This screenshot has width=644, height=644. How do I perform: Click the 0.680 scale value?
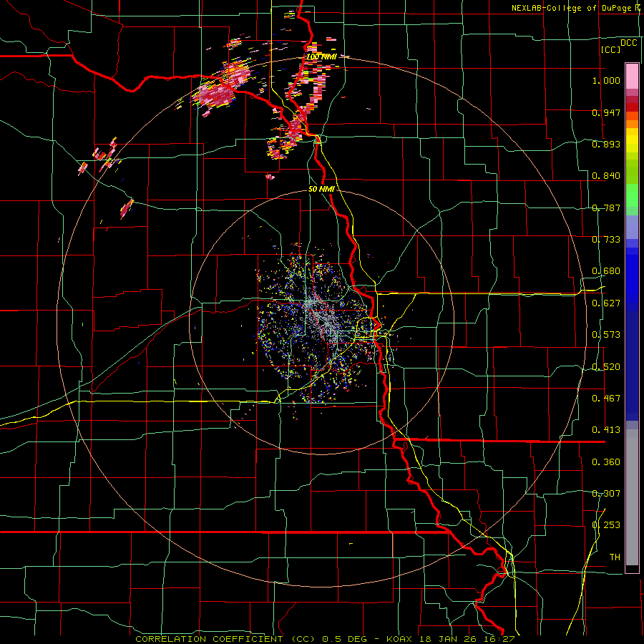point(606,271)
